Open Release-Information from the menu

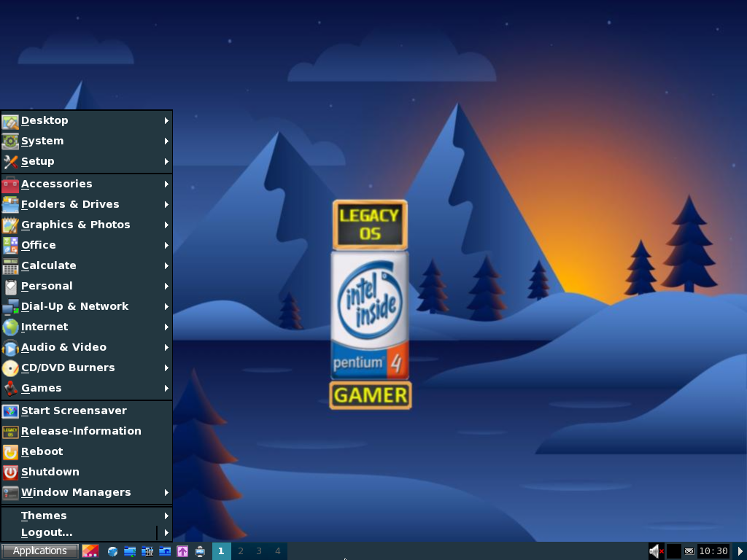tap(86, 432)
